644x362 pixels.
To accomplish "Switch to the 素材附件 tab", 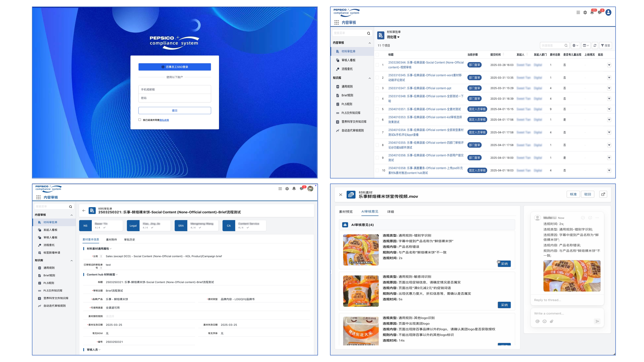I will click(x=111, y=240).
